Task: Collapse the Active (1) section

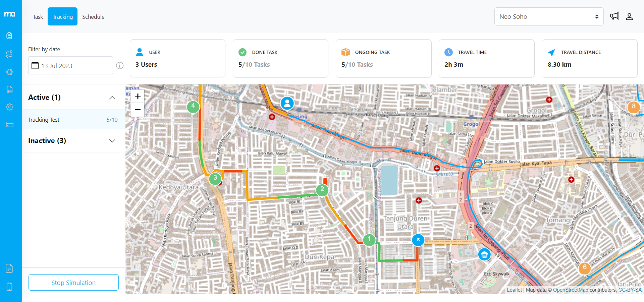Action: tap(112, 98)
